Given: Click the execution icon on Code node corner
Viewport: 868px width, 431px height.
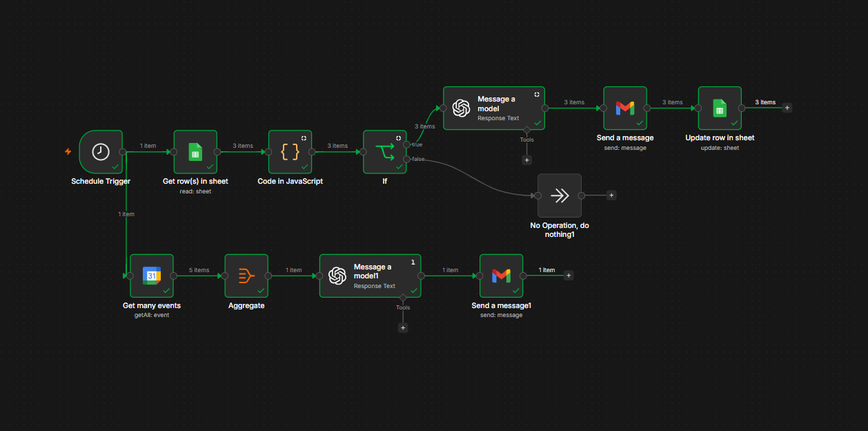Looking at the screenshot, I should pyautogui.click(x=304, y=137).
